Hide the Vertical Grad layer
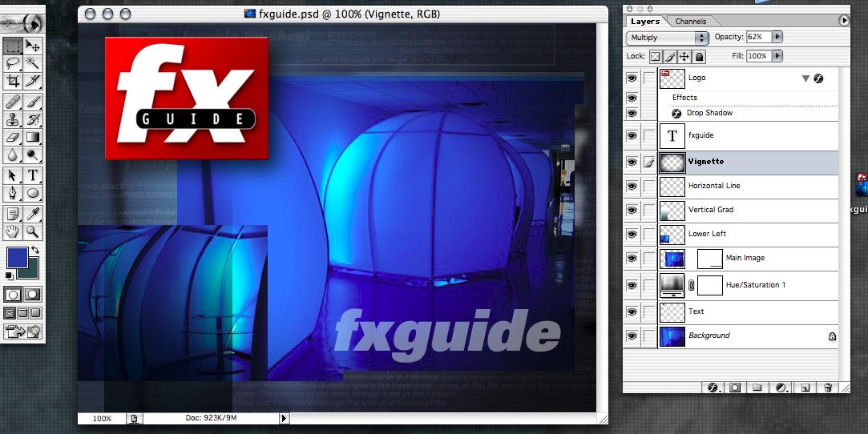The height and width of the screenshot is (434, 868). pyautogui.click(x=632, y=211)
